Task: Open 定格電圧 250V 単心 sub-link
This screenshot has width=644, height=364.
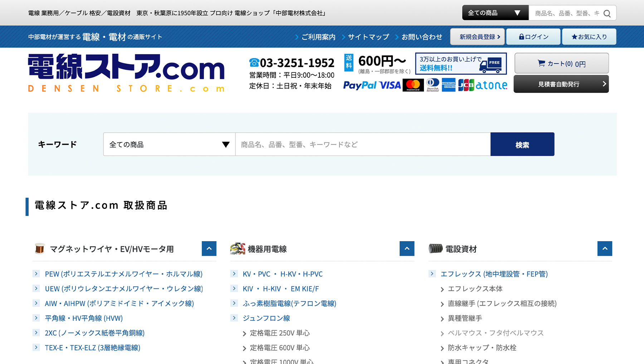Action: click(x=280, y=333)
